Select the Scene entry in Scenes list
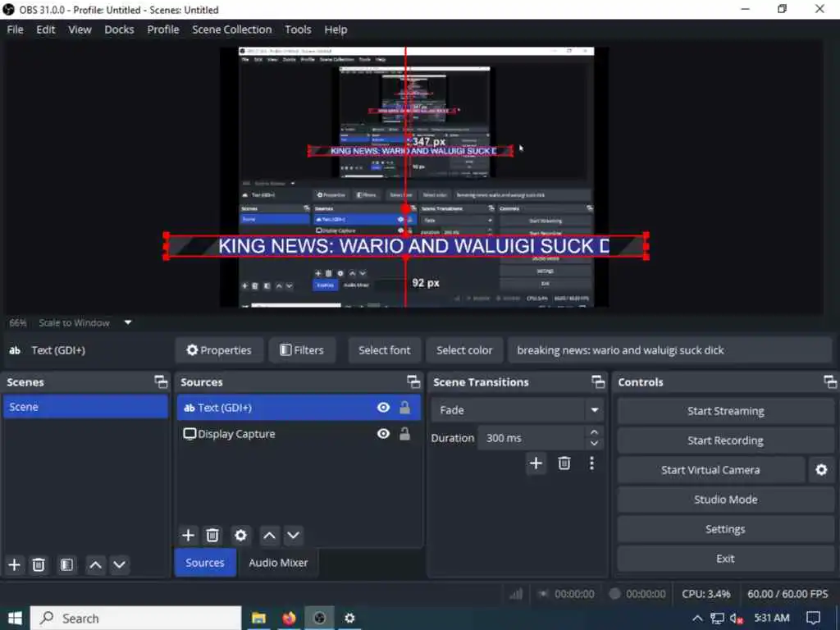840x630 pixels. tap(85, 407)
